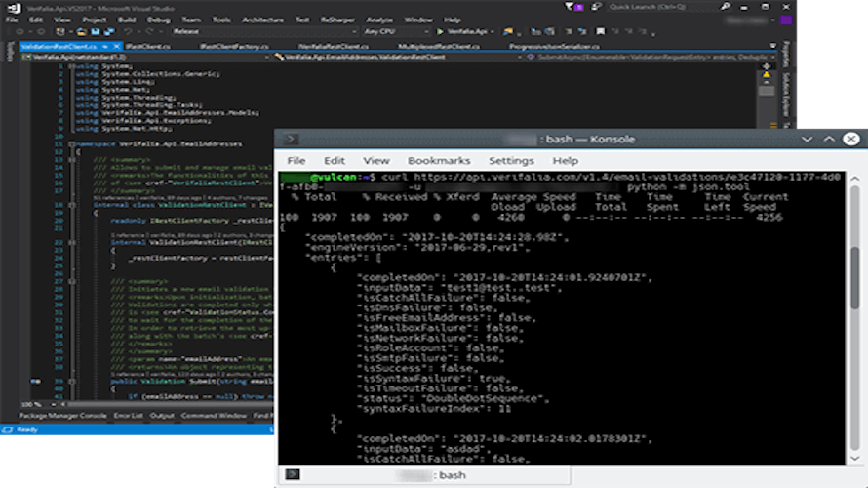Screen dimensions: 868x488
Task: Click the terminal icon on the Konsole bash tab
Action: (293, 474)
